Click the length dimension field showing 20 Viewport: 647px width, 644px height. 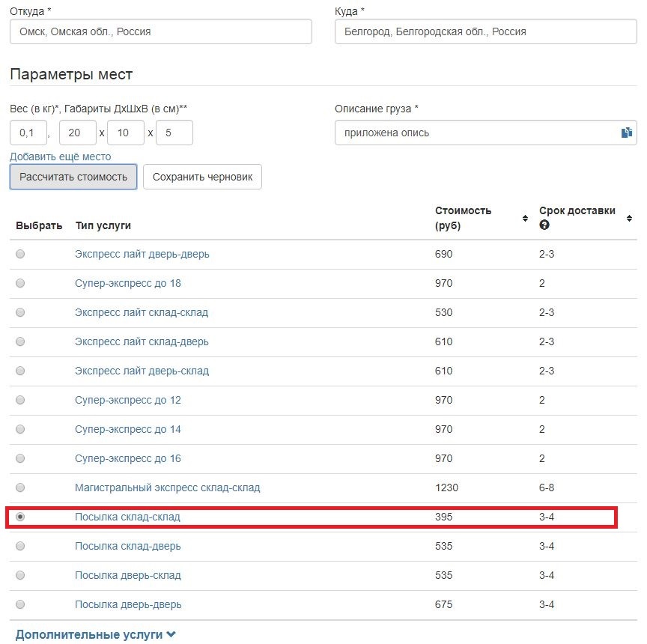point(77,133)
